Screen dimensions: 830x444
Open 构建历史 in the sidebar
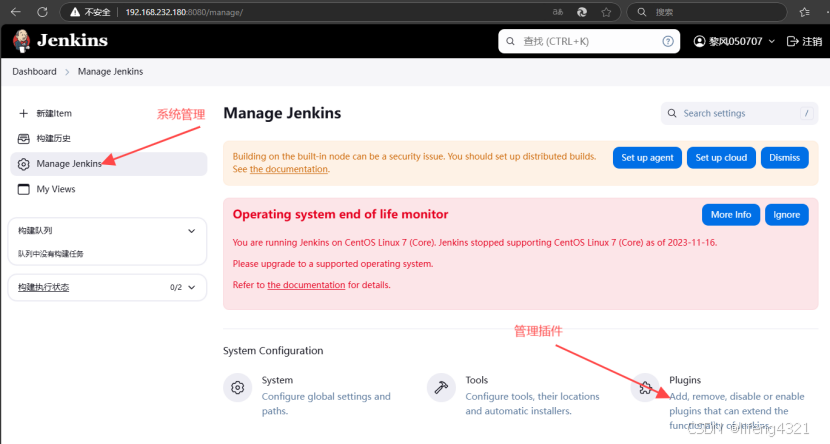109,139
